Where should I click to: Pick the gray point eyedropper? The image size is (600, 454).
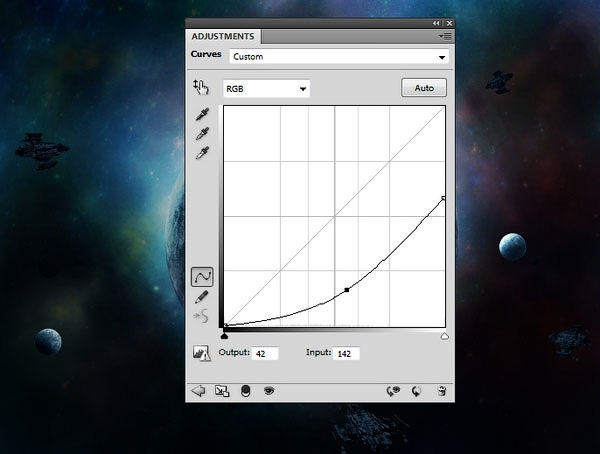202,134
